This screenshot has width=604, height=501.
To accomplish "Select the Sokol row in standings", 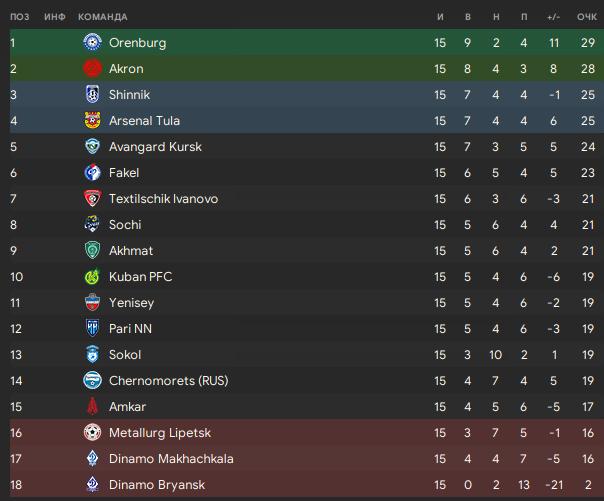I will 307,355.
